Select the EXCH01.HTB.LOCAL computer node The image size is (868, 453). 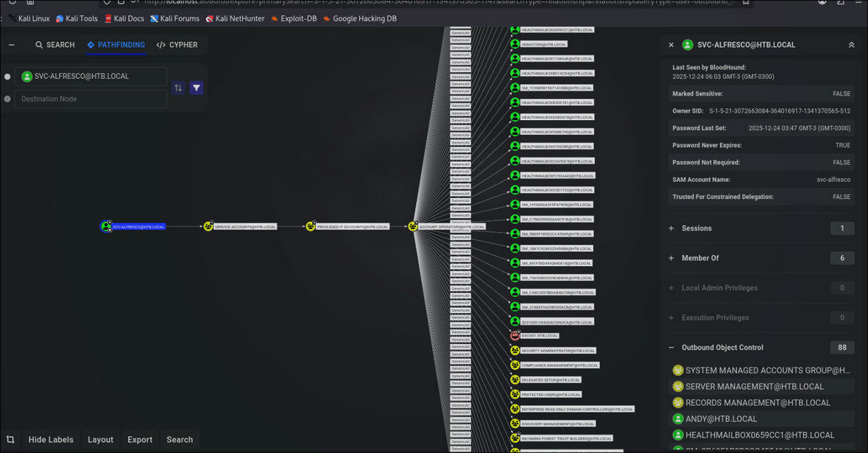(x=515, y=336)
